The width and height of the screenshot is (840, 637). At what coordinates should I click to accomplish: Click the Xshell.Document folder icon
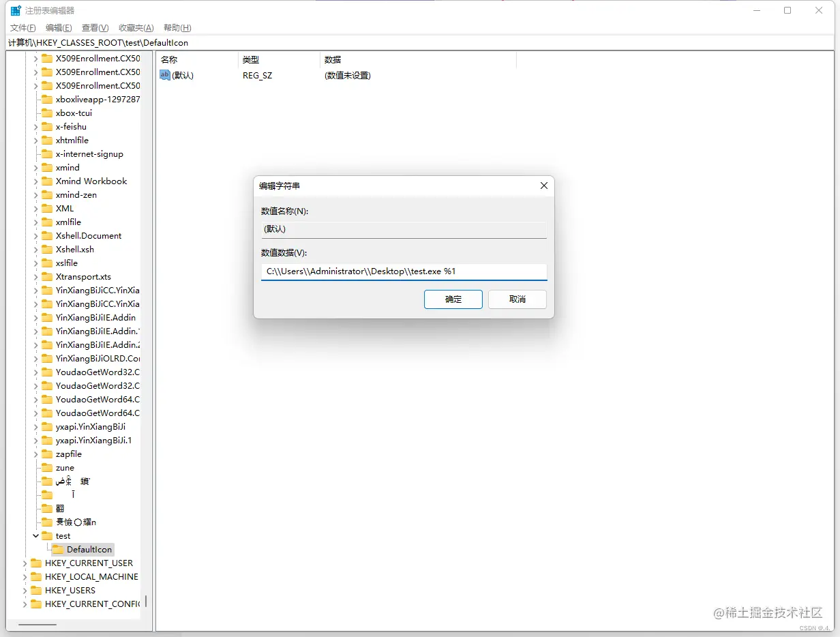tap(47, 236)
